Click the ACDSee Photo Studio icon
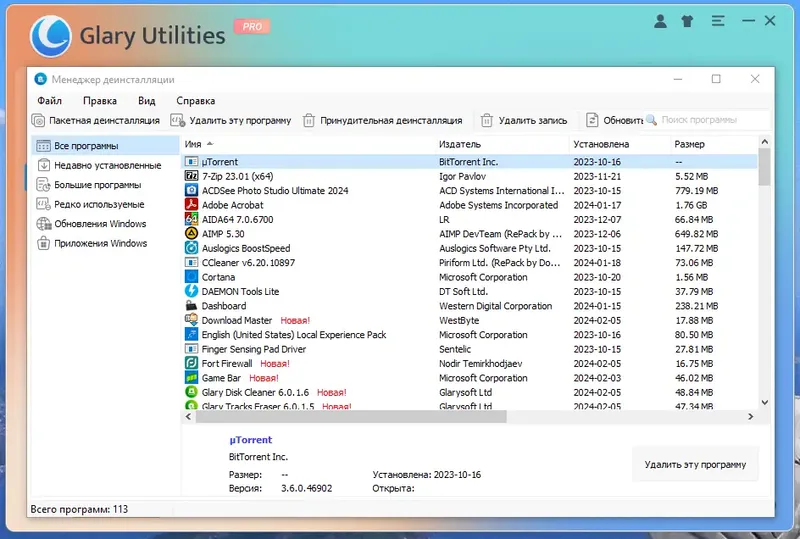The image size is (800, 539). coord(191,190)
